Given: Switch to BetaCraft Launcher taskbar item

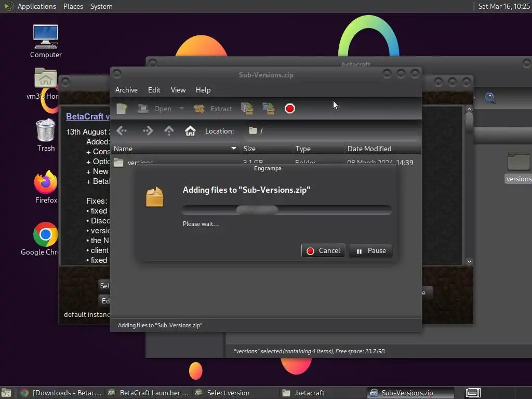Looking at the screenshot, I should [x=148, y=393].
